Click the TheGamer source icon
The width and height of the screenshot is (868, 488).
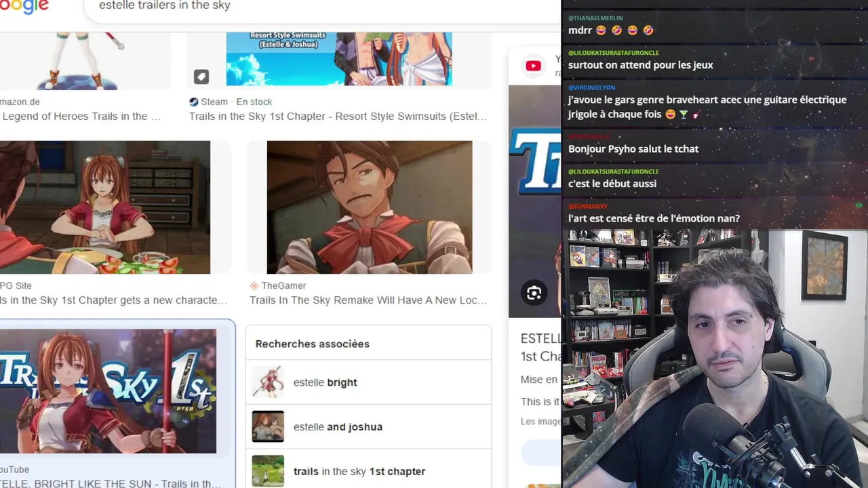[254, 286]
